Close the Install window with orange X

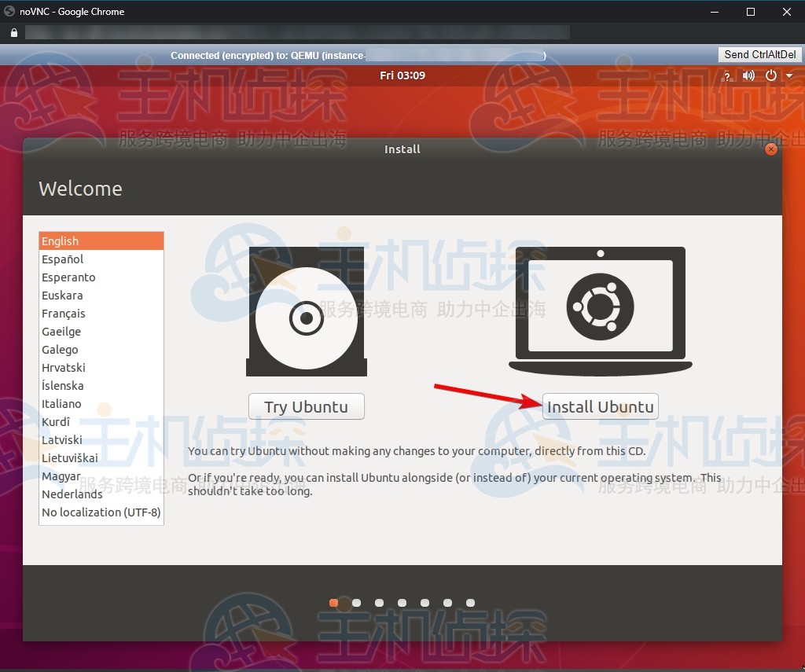point(771,149)
